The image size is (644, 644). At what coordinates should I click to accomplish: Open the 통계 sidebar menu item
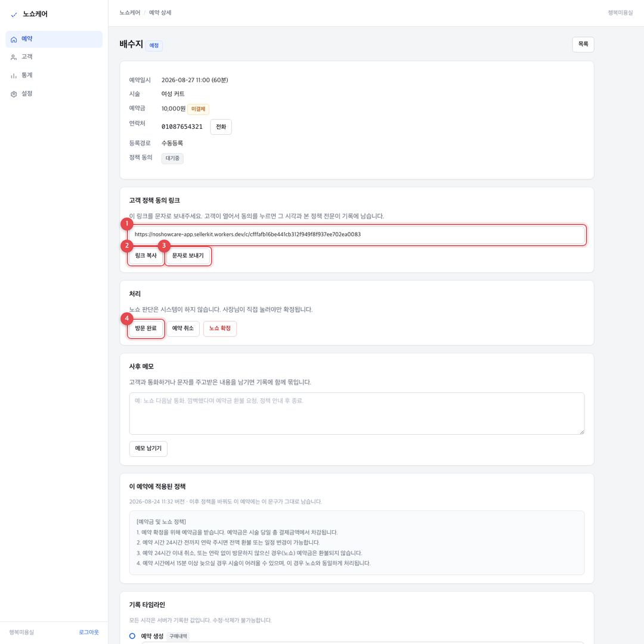point(54,76)
